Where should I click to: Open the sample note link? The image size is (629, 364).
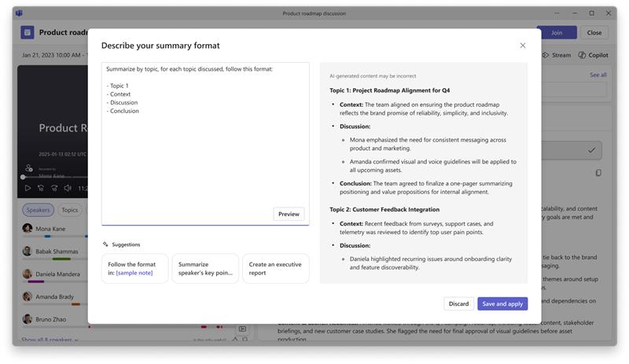click(134, 273)
